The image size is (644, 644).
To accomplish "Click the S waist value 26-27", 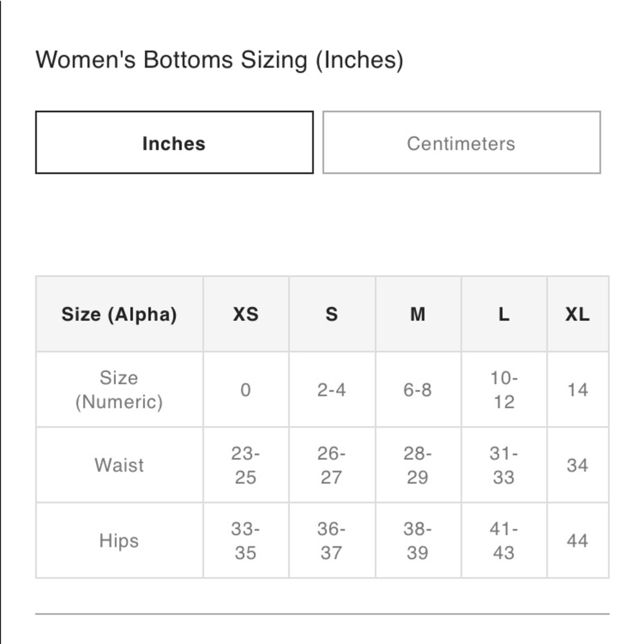I will pyautogui.click(x=332, y=465).
